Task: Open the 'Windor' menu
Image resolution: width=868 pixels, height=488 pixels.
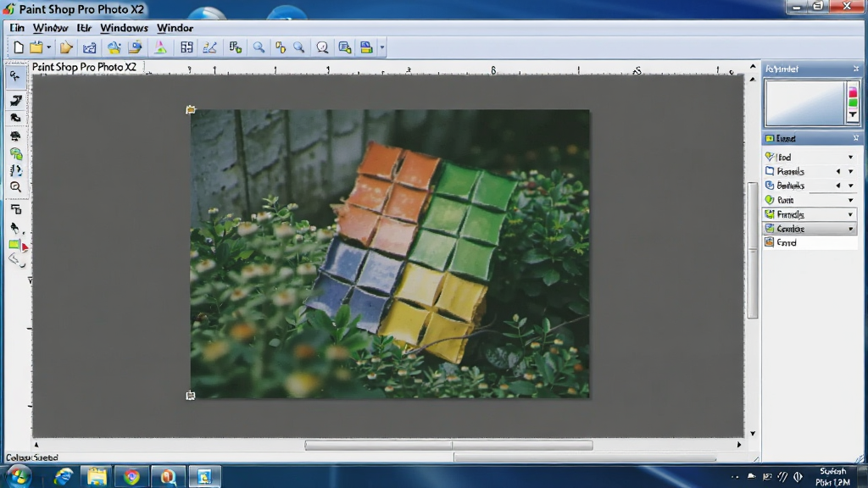Action: pos(175,28)
